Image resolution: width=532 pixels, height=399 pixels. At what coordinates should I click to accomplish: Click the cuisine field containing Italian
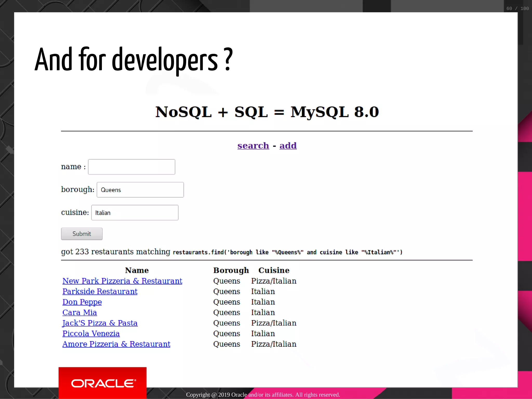click(135, 213)
